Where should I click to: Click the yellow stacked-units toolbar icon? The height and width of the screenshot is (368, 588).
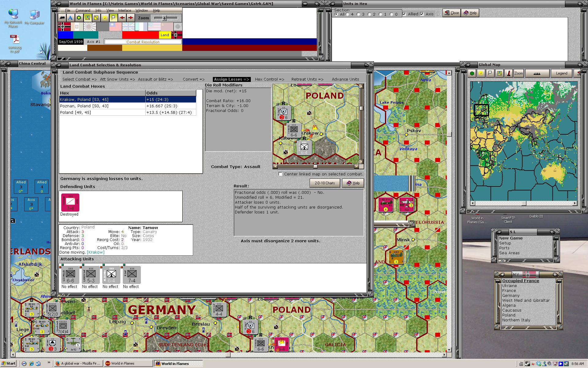(x=96, y=18)
